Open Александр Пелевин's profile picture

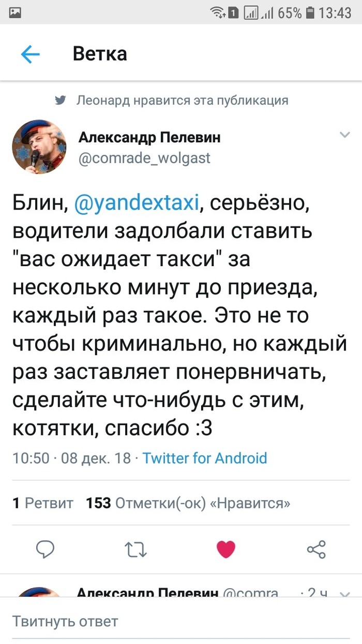pyautogui.click(x=39, y=148)
